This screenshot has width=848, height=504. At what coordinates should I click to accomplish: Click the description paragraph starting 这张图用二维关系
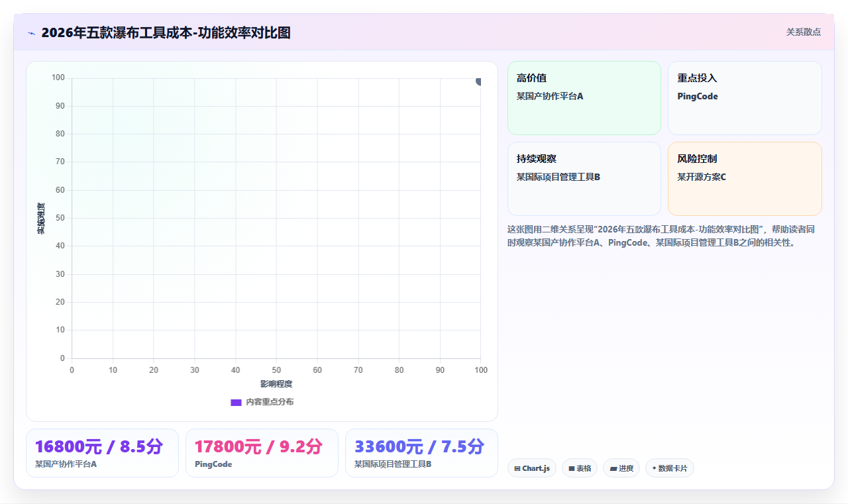coord(661,236)
